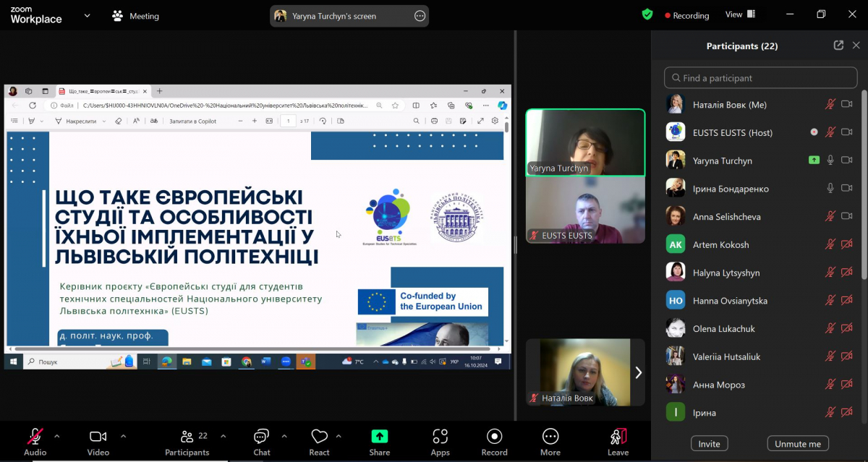Image resolution: width=868 pixels, height=462 pixels.
Task: Open the Apps icon in toolbar
Action: (x=440, y=437)
